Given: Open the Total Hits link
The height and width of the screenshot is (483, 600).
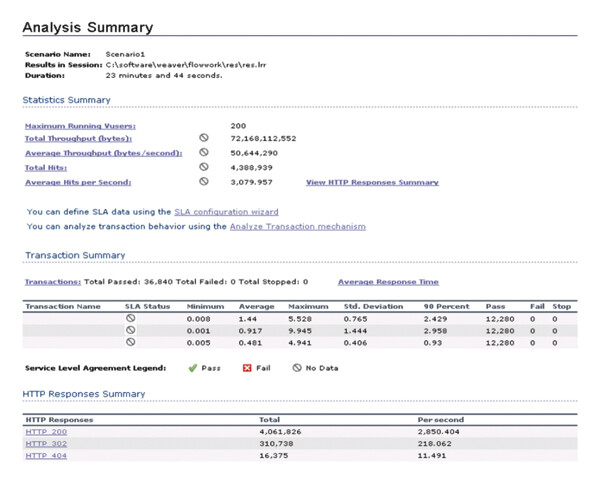Looking at the screenshot, I should coord(46,168).
